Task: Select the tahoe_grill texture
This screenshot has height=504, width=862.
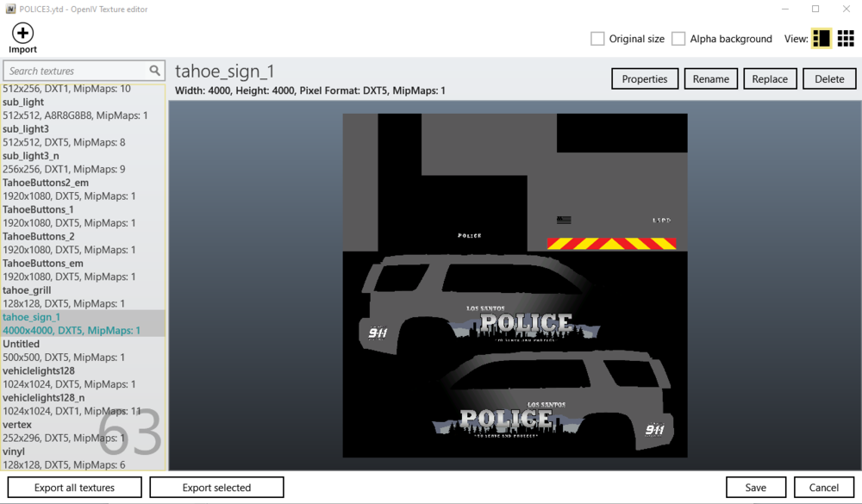Action: 83,296
